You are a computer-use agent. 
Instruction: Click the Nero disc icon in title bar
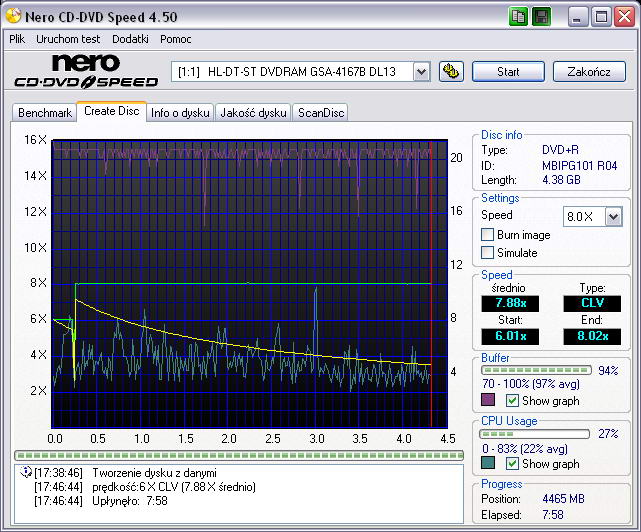[x=12, y=17]
